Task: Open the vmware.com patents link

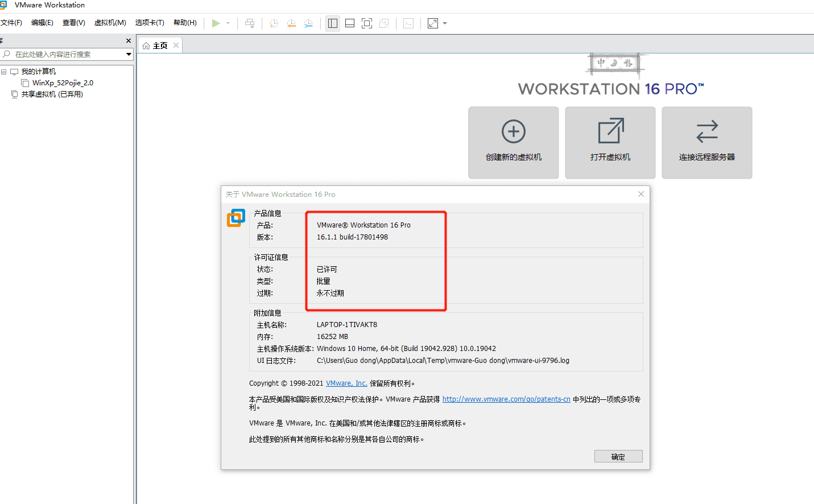Action: pyautogui.click(x=506, y=399)
